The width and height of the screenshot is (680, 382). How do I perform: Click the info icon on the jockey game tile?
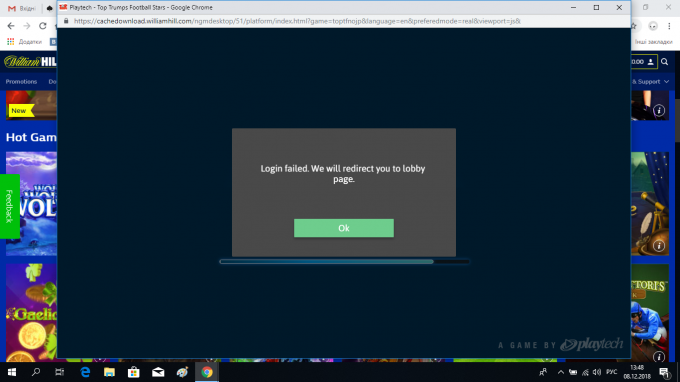tap(659, 356)
